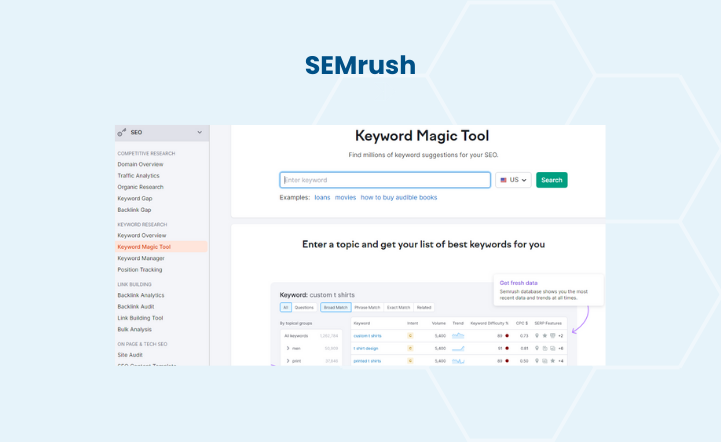This screenshot has height=442, width=721.
Task: Open Position Tracking in sidebar
Action: [140, 270]
